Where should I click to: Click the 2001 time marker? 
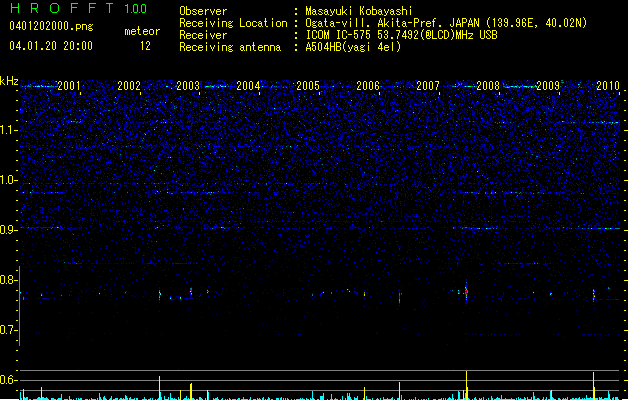69,86
